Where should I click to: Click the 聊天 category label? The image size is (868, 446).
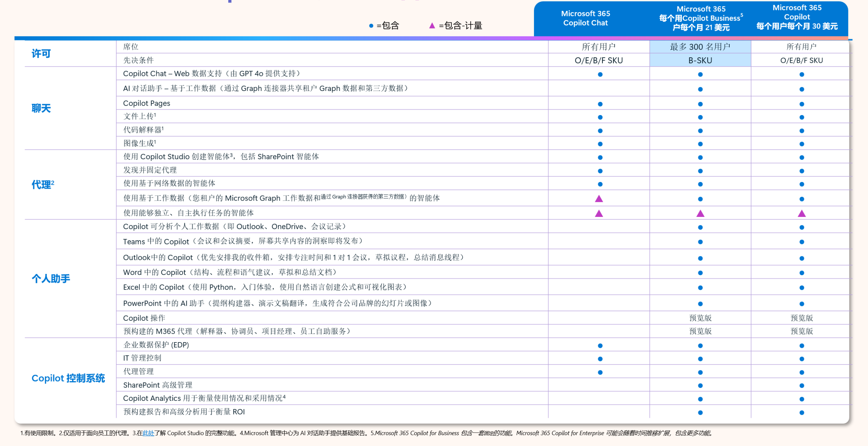coord(41,108)
